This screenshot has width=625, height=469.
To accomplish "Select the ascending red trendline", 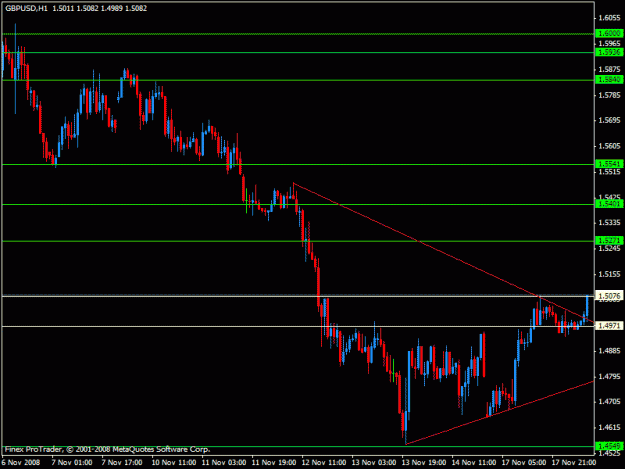I will [x=499, y=413].
